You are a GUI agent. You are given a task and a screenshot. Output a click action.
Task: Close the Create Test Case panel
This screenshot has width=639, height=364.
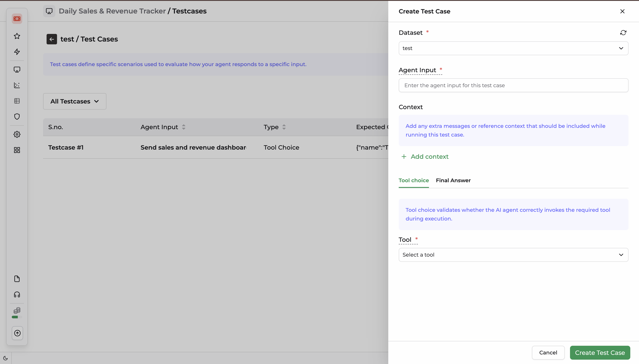pyautogui.click(x=622, y=11)
